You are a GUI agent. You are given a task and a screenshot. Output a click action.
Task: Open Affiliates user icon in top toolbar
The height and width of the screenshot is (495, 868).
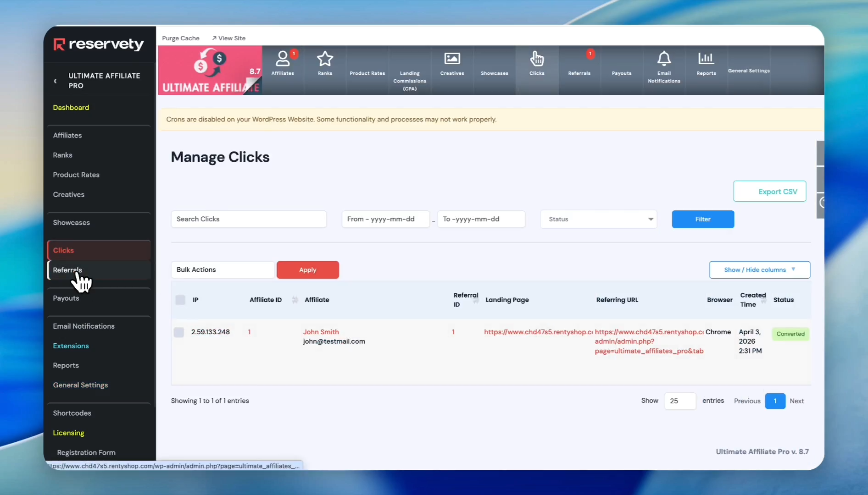[283, 59]
